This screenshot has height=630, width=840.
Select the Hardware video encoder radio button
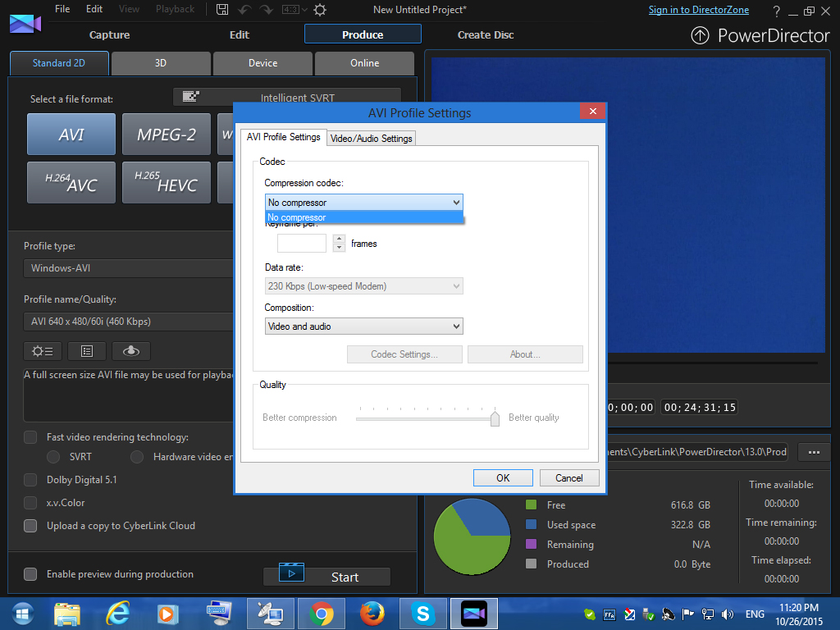click(137, 457)
